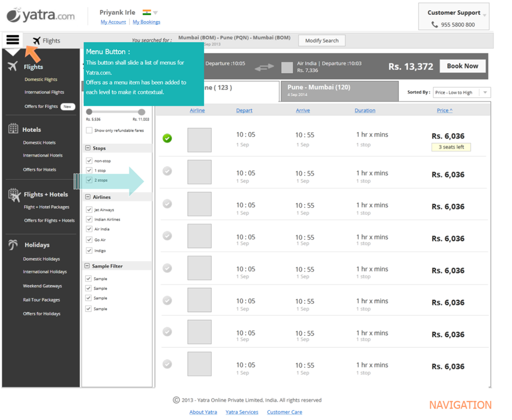This screenshot has width=512, height=420.
Task: Click the yatra.com logo
Action: (40, 15)
